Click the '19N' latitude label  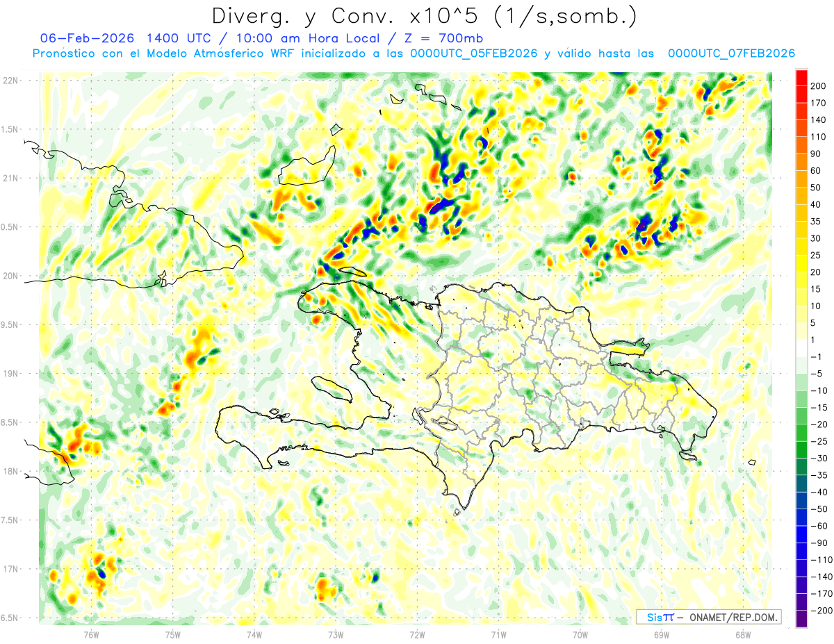pos(10,374)
